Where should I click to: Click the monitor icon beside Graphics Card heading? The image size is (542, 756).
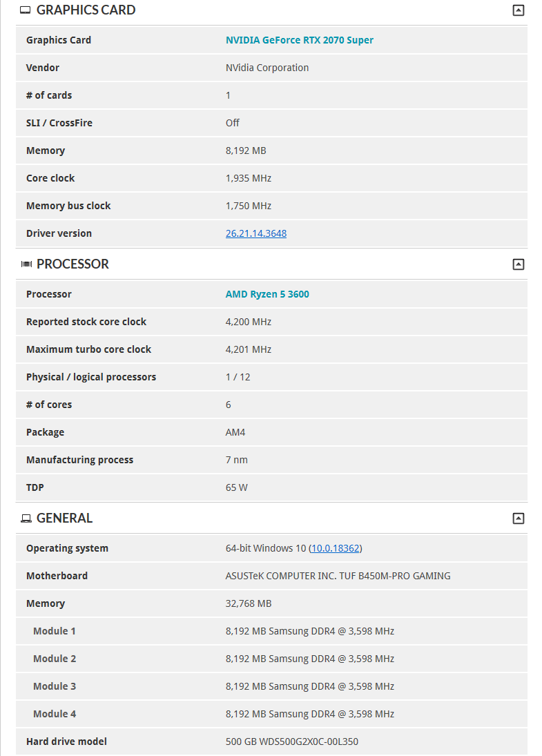point(26,10)
